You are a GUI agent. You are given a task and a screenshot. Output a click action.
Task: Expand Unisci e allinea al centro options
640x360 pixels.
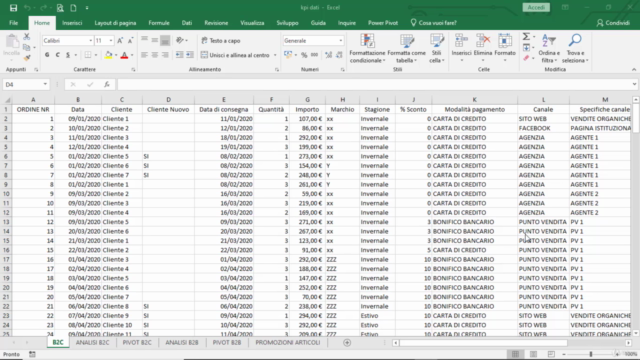(x=275, y=55)
